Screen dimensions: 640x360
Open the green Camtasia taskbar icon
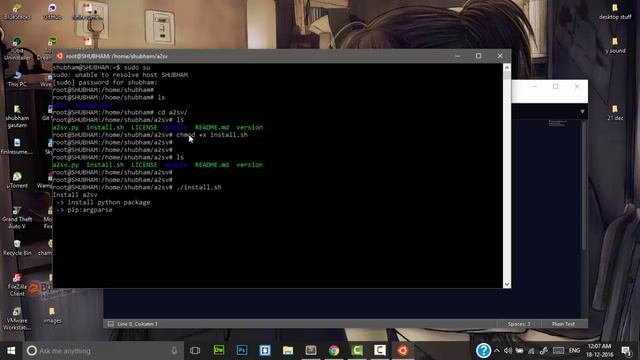pyautogui.click(x=357, y=351)
